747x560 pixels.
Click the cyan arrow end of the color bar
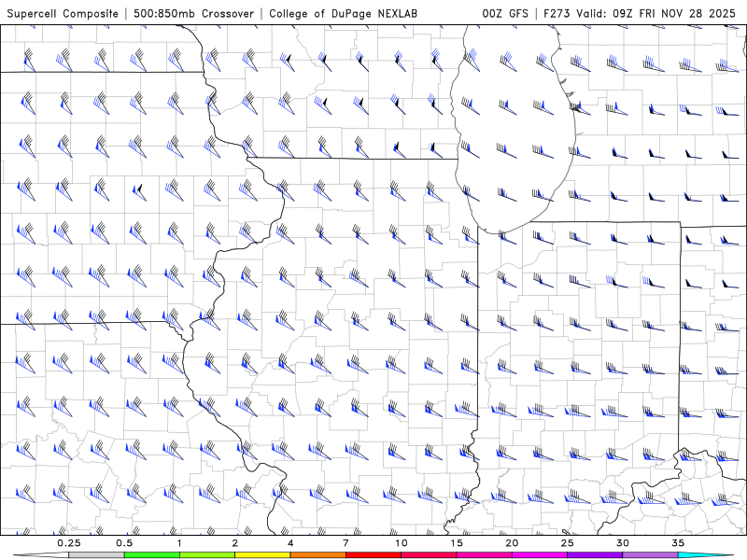tap(705, 555)
